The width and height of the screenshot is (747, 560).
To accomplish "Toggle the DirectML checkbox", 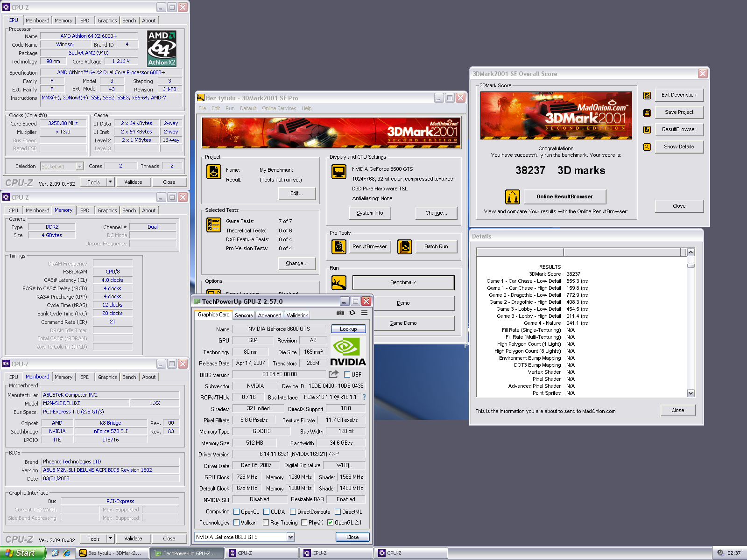I will click(x=338, y=511).
